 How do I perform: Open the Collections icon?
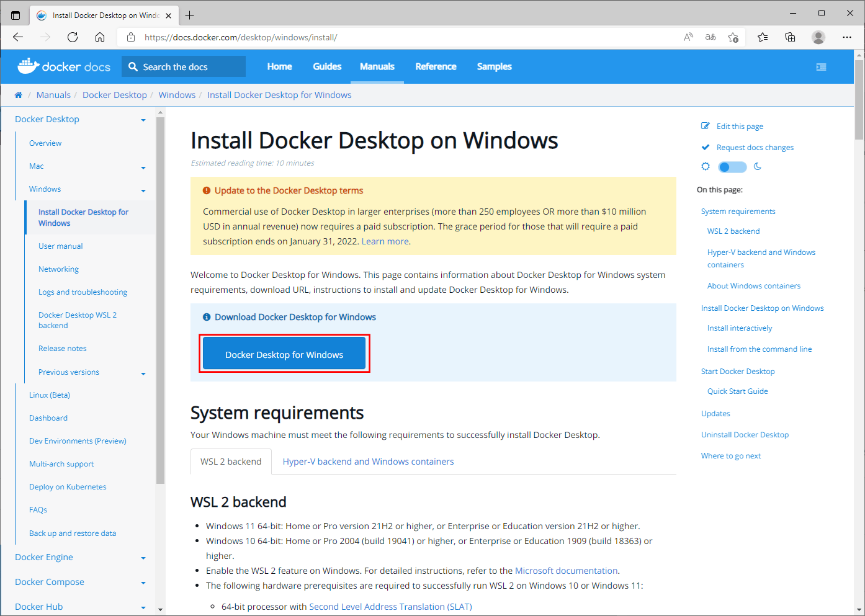point(790,37)
